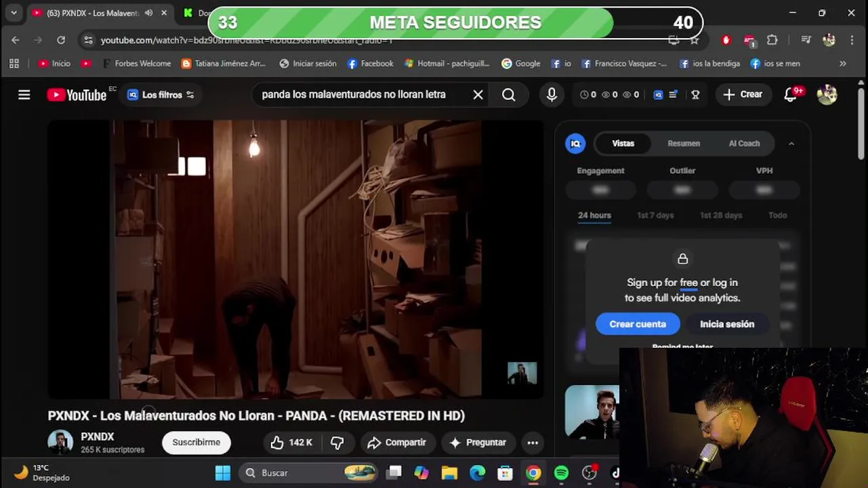Open the ios la bendiga bookmark

[x=709, y=64]
